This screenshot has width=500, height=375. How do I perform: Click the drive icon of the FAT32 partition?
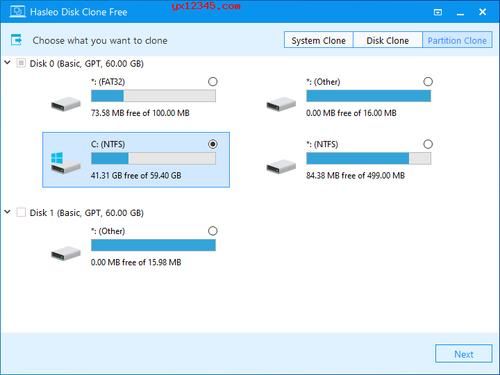66,104
